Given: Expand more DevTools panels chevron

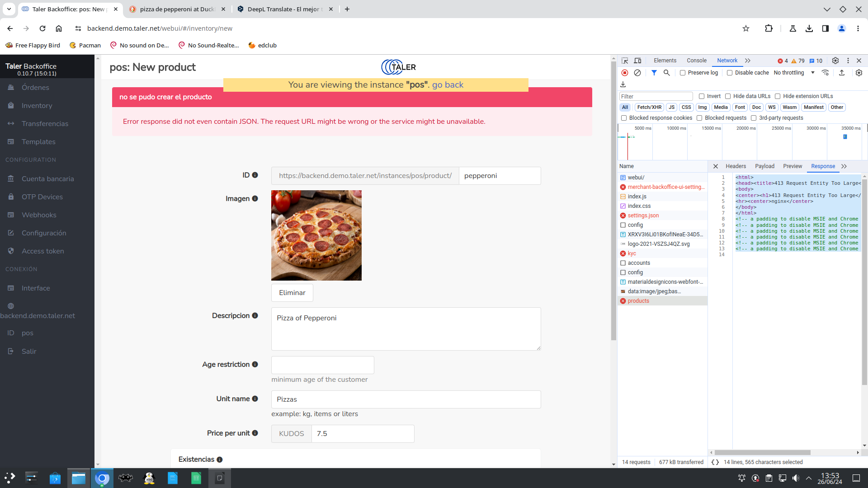Looking at the screenshot, I should click(x=748, y=61).
